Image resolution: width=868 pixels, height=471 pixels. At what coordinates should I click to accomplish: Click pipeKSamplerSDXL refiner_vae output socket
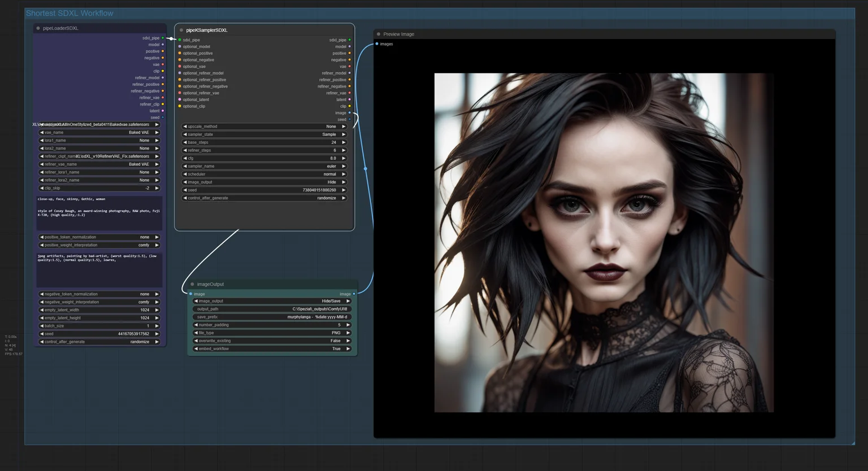349,93
